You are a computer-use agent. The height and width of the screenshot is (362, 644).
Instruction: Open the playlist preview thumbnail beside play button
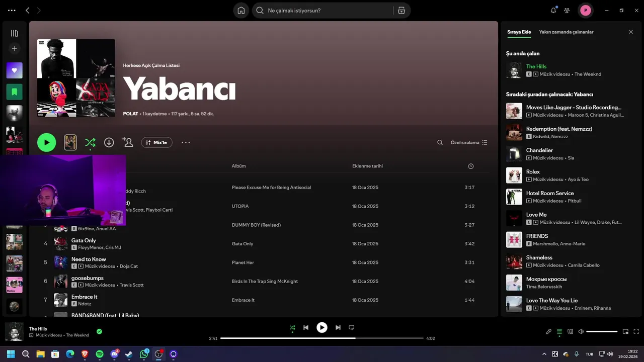pos(70,143)
